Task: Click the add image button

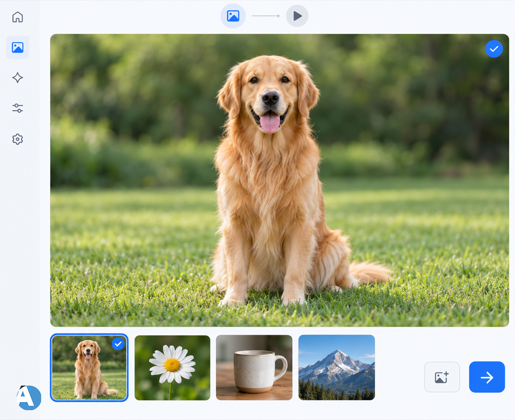Action: click(x=442, y=377)
